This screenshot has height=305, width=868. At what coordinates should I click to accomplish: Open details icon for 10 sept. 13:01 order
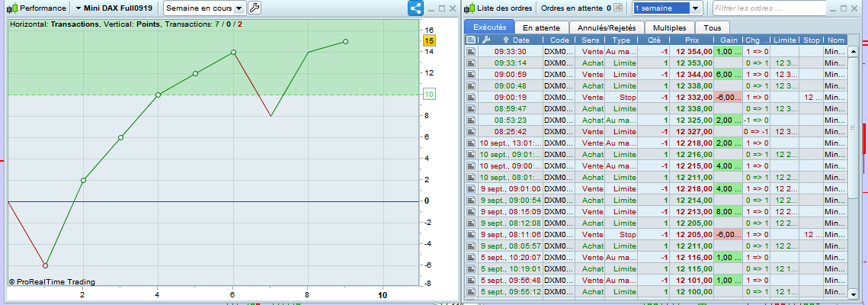(471, 143)
